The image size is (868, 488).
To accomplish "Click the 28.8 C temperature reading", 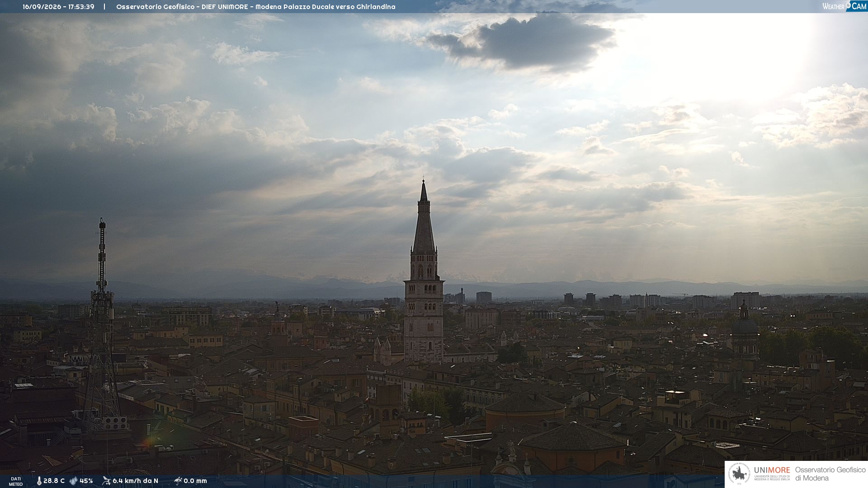I will (54, 481).
